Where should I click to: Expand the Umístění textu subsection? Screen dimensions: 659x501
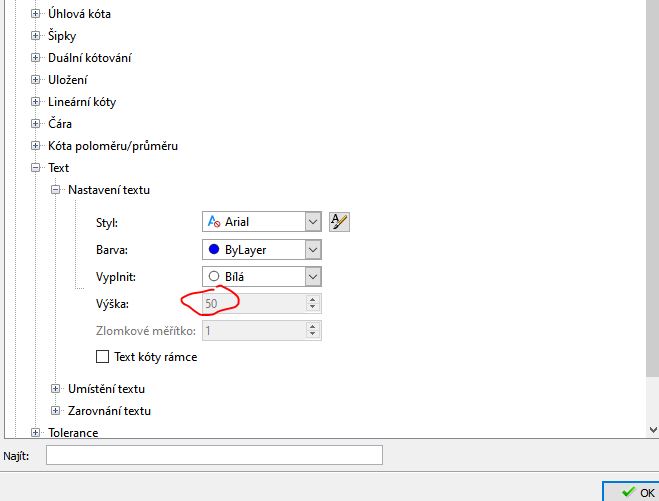[56, 389]
